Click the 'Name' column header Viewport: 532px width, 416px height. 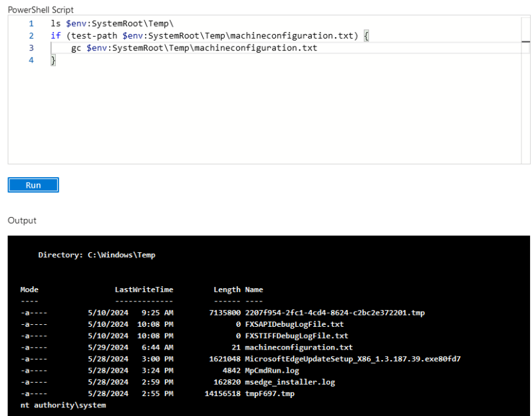pyautogui.click(x=254, y=290)
